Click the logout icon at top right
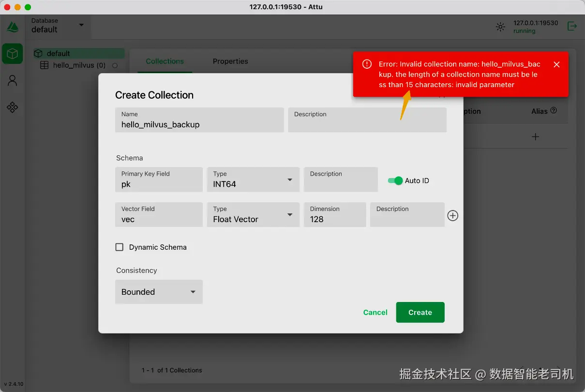 tap(572, 26)
